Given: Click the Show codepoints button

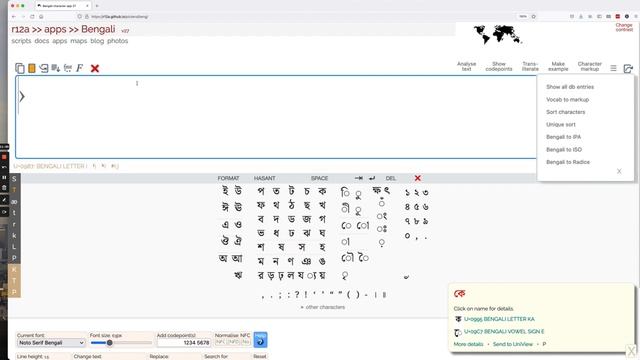Looking at the screenshot, I should pos(499,67).
